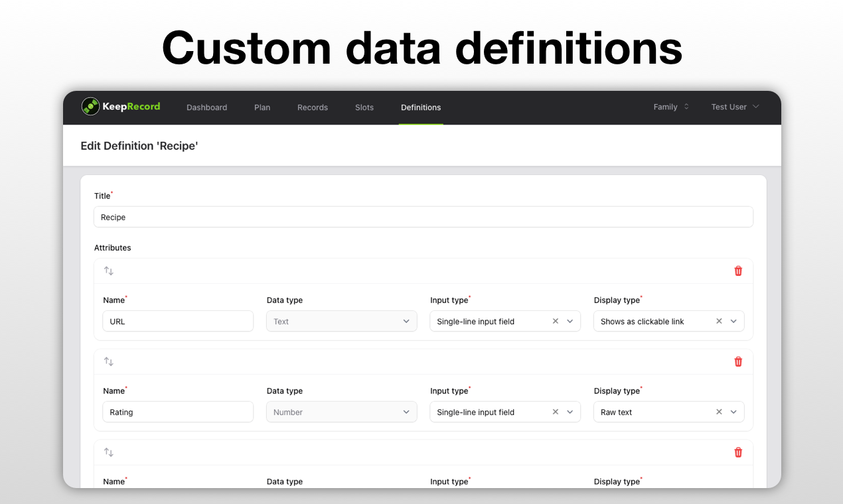The width and height of the screenshot is (843, 504).
Task: Click 'Single-line input field' in Rating row
Action: 476,412
